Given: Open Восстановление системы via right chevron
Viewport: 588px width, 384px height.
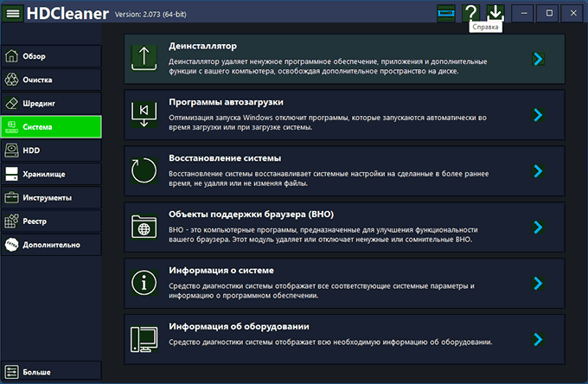Looking at the screenshot, I should point(538,170).
